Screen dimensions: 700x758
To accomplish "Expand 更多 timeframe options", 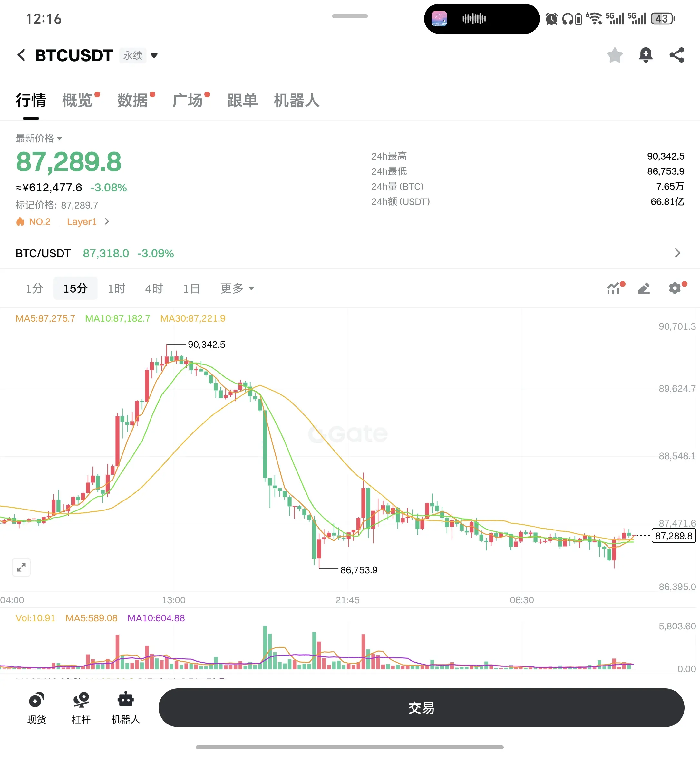I will click(x=238, y=288).
